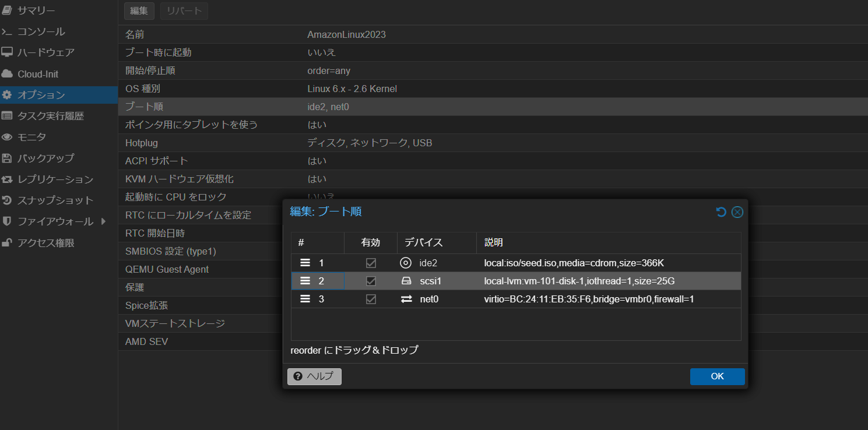The image size is (868, 430).
Task: Click the retweet icon next to レプリケーション
Action: click(7, 179)
